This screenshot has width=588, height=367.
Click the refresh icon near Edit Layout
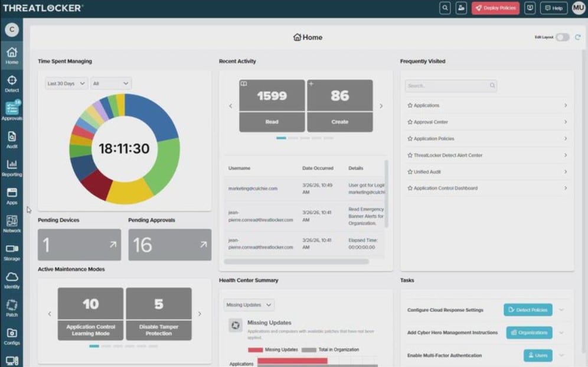coord(577,37)
